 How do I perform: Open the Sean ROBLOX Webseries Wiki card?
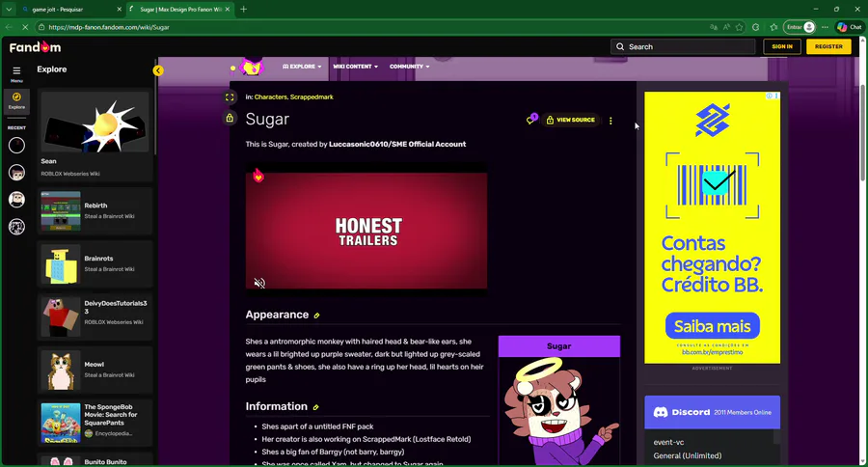coord(95,136)
